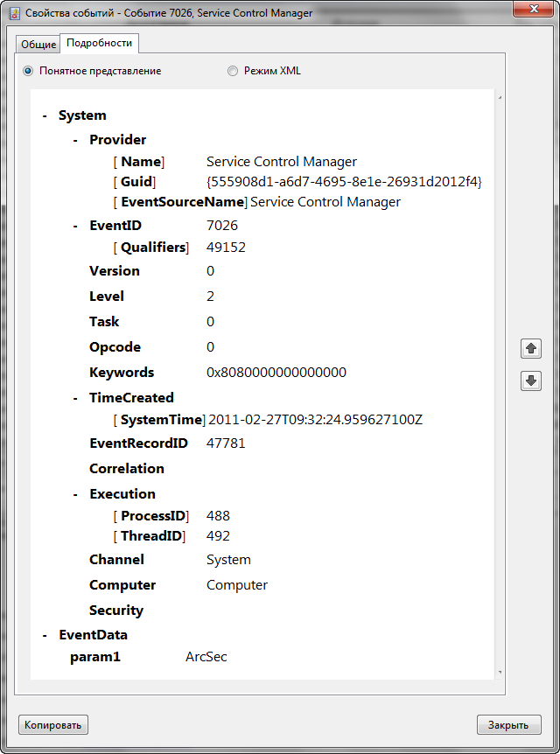This screenshot has width=560, height=754.
Task: Click the SystemTime timestamp value
Action: pos(315,420)
